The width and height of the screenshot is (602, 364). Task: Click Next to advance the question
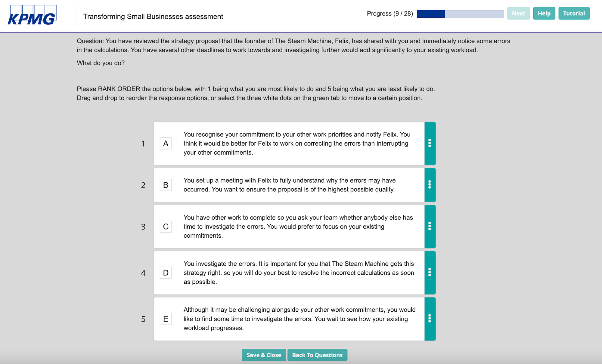point(518,14)
